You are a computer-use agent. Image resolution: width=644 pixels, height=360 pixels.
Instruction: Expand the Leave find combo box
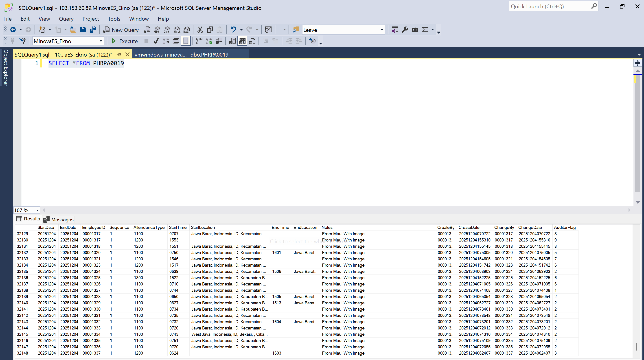point(381,30)
